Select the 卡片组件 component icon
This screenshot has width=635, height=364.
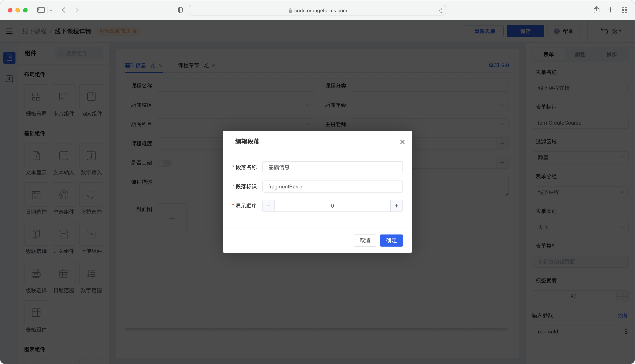pos(63,96)
